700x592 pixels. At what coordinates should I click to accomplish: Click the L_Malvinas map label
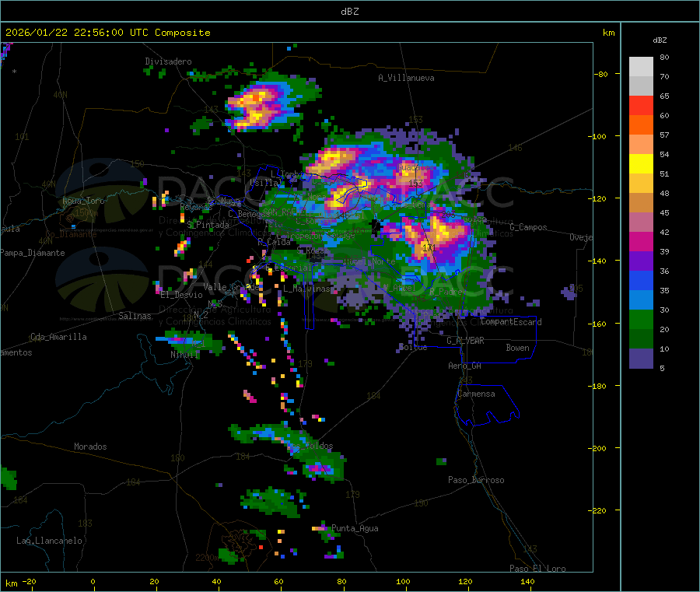(306, 289)
